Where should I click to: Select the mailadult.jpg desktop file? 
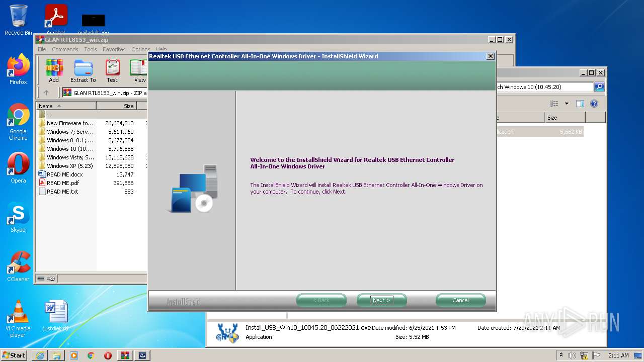click(x=94, y=24)
